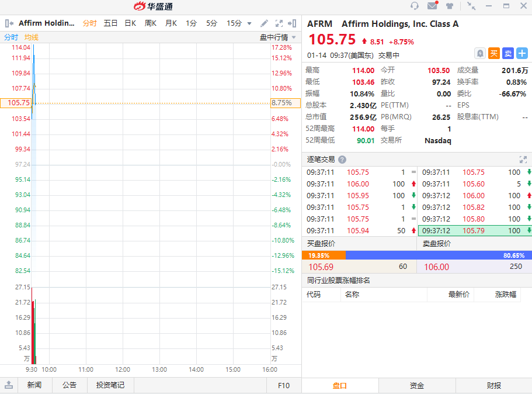Set price alert bell icon
The height and width of the screenshot is (394, 532).
point(480,53)
